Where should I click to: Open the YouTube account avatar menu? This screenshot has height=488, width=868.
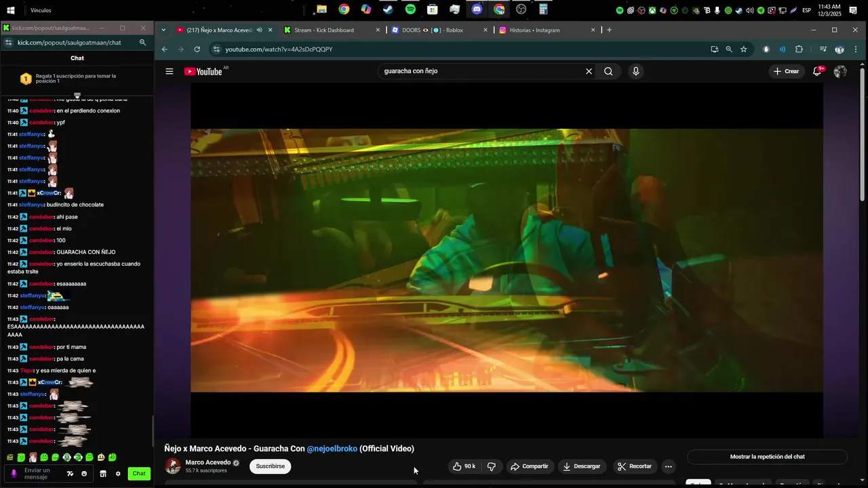[x=840, y=71]
